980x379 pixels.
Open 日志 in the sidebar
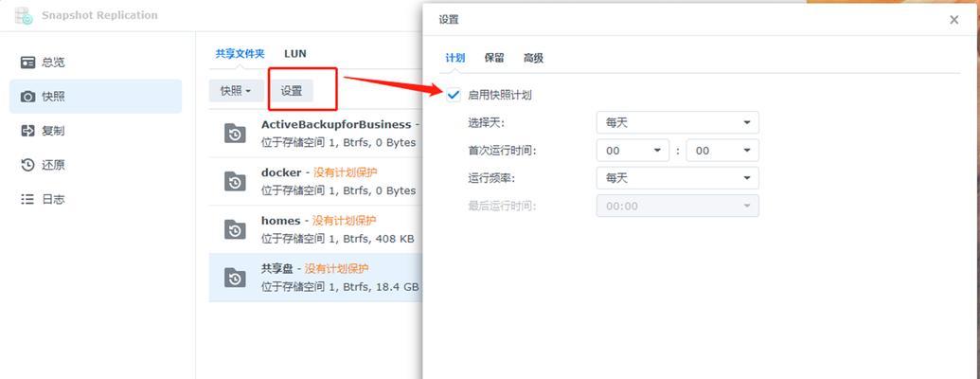[96, 200]
